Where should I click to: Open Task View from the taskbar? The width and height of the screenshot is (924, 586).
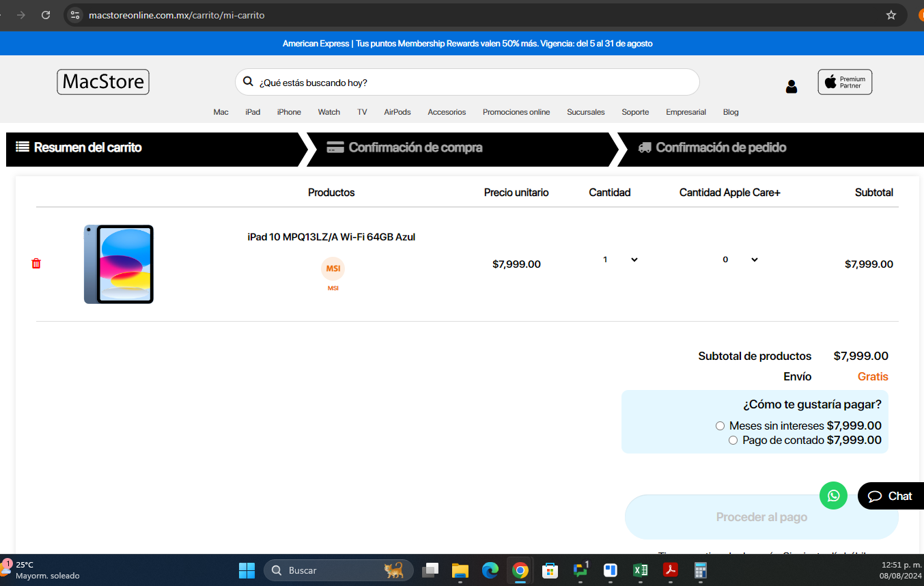tap(430, 570)
